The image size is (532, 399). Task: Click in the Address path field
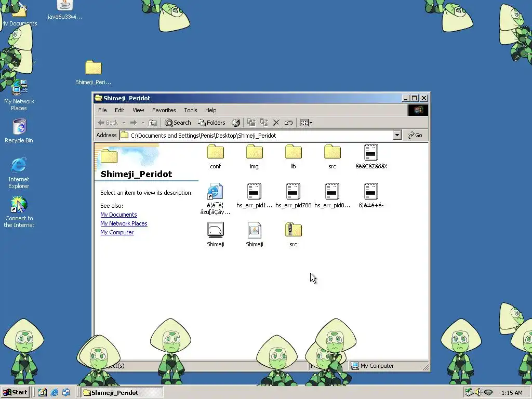click(256, 136)
